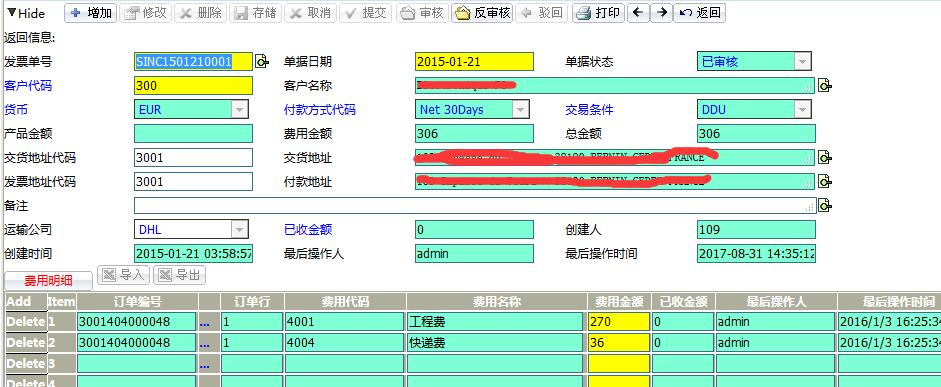Open lookup icon beside 客户名称 field
Viewport: 941px width, 387px height.
825,85
